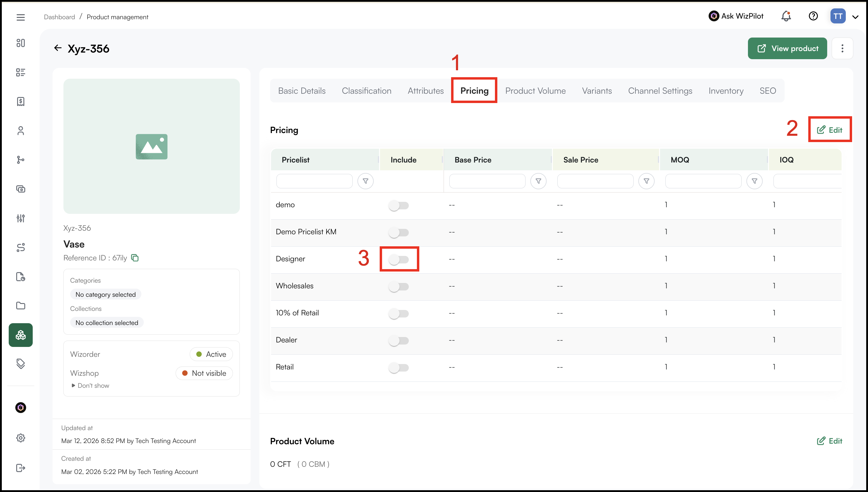Screen dimensions: 868x492
Task: Open the invoice dollar icon in sidebar
Action: [x=21, y=102]
